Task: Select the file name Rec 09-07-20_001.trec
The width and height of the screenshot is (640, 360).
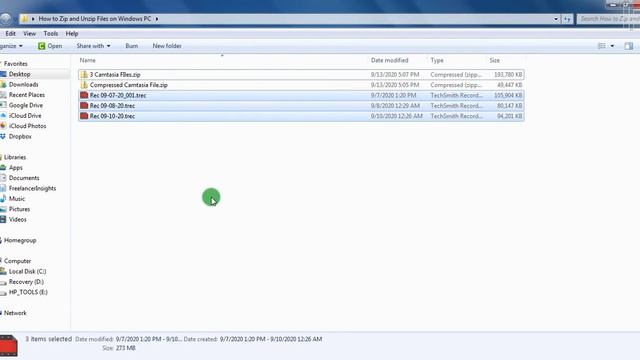Action: coord(118,95)
